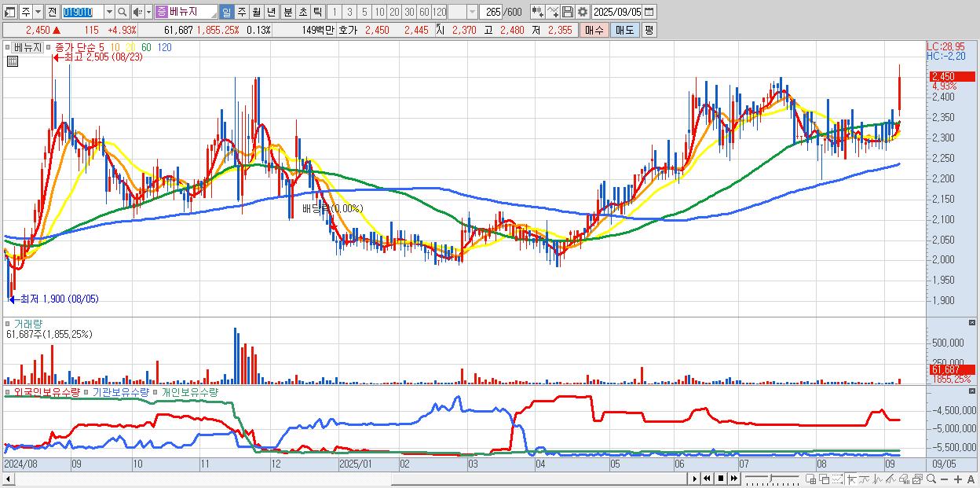
Task: Click the 평 button
Action: click(649, 30)
